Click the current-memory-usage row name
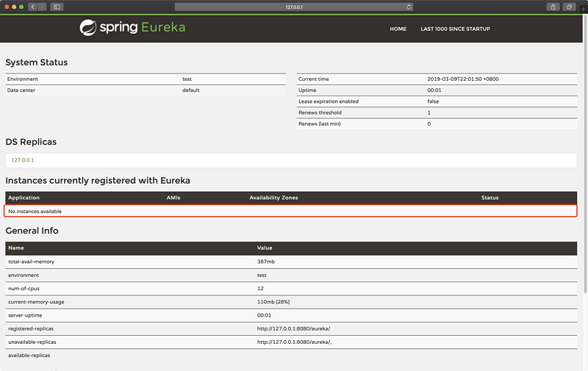This screenshot has height=371, width=588. click(36, 302)
